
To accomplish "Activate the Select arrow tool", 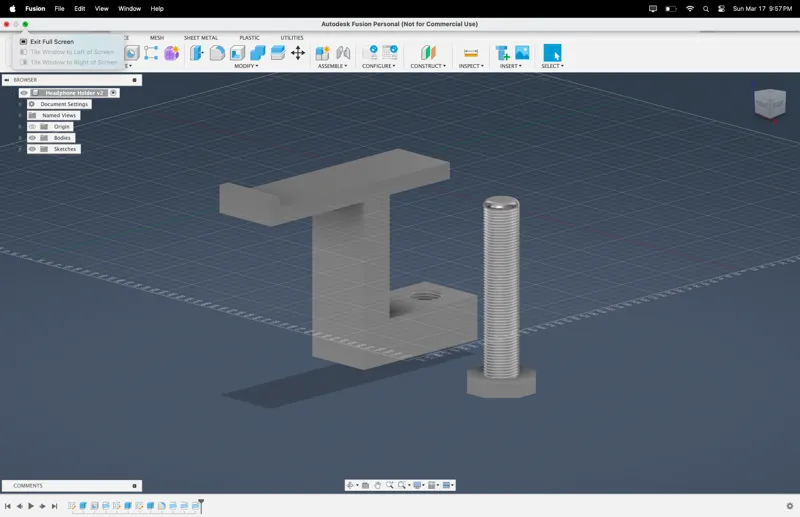I will point(552,53).
